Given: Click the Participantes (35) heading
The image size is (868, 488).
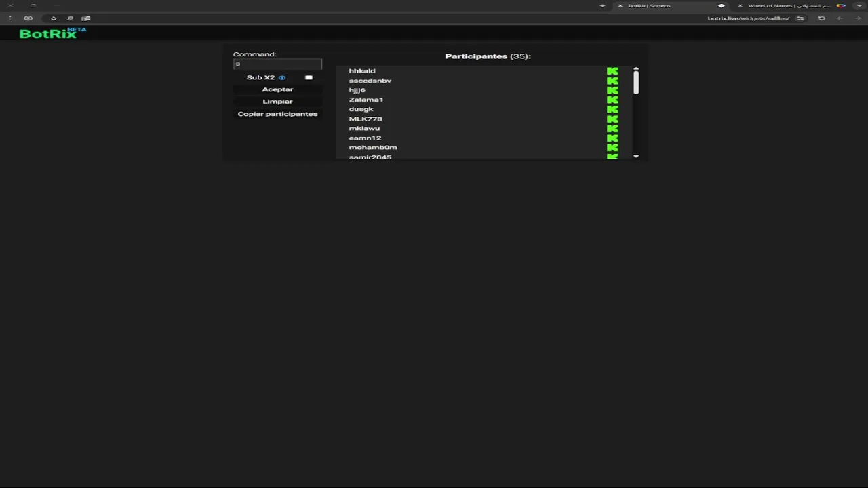Looking at the screenshot, I should (488, 56).
